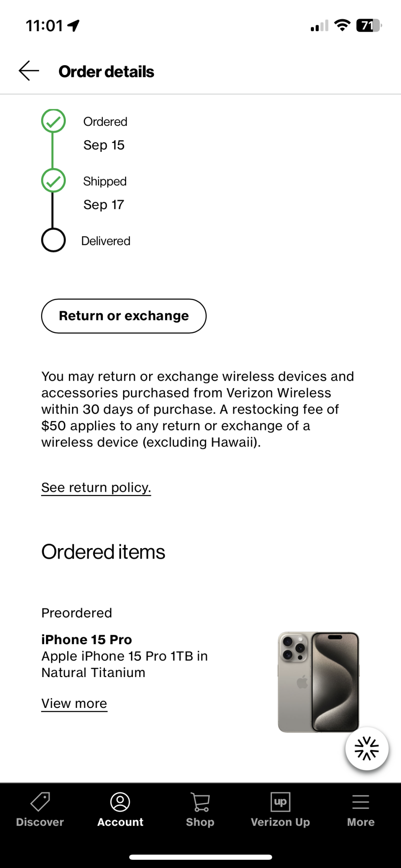Screen dimensions: 401x868
Task: Open the Discover tag icon
Action: (x=40, y=802)
